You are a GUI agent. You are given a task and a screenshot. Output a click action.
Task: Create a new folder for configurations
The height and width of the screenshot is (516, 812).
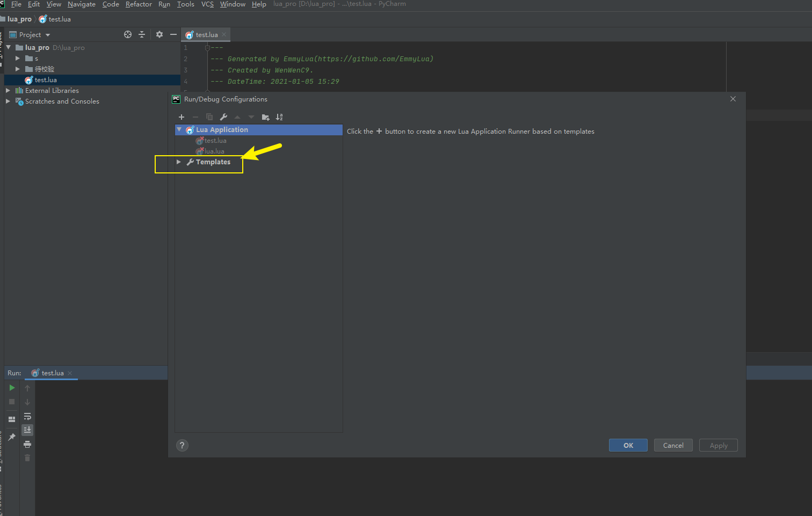click(x=265, y=117)
